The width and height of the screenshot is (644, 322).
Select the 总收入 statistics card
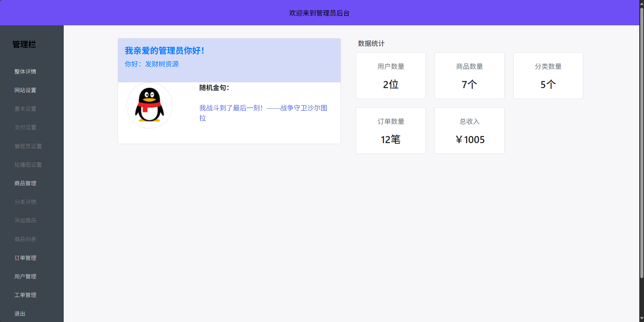pos(469,131)
